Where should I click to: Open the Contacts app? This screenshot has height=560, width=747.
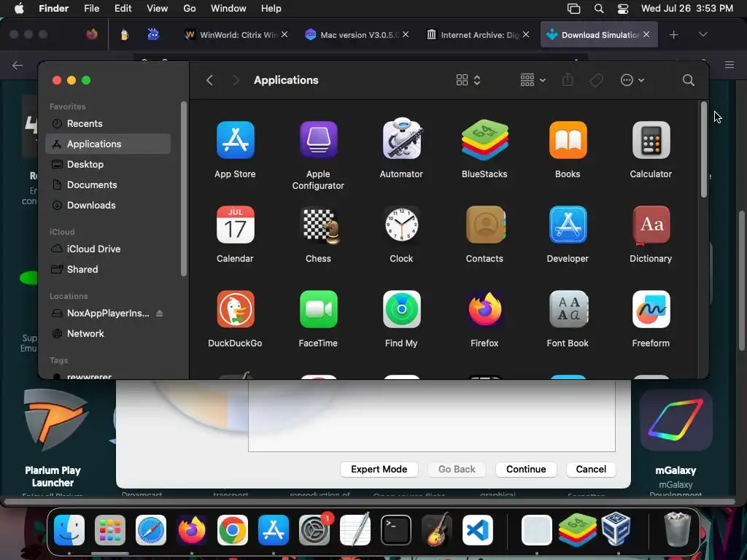pyautogui.click(x=485, y=225)
